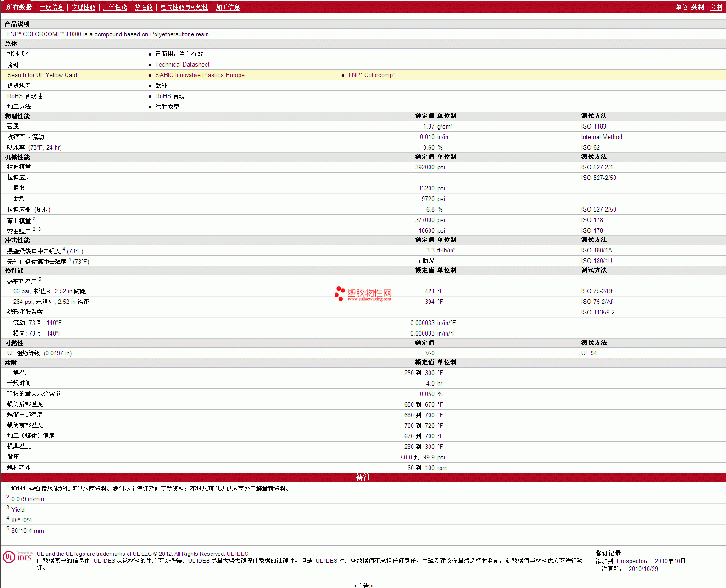Click the Yield footnote text
Viewport: 726px width, 588px height.
coord(18,510)
